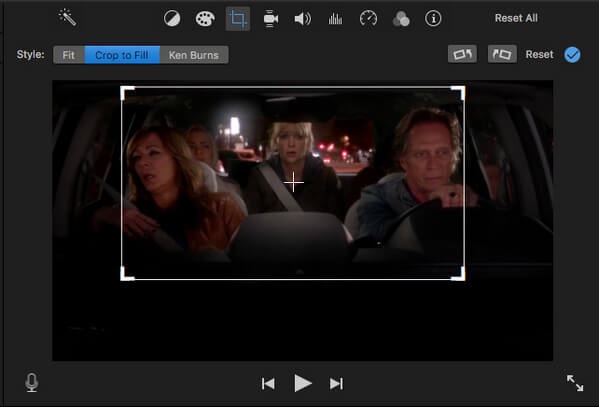The image size is (600, 407).
Task: Click the Reset crop button
Action: (x=539, y=54)
